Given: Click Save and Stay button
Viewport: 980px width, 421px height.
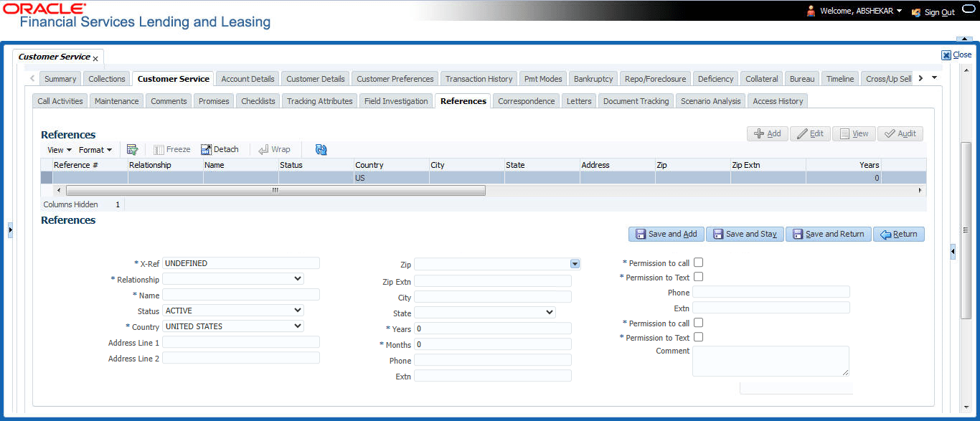Looking at the screenshot, I should (x=745, y=234).
